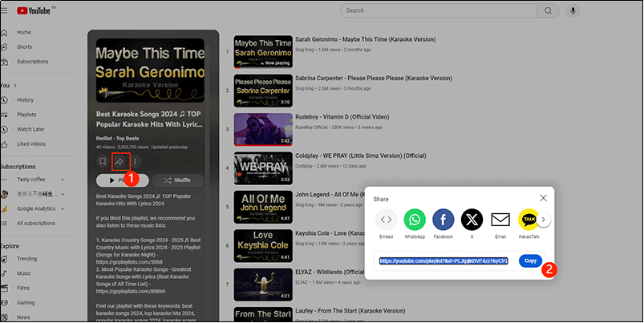Open Sarah Geronimo Maybe This Time thumbnail

[x=263, y=52]
